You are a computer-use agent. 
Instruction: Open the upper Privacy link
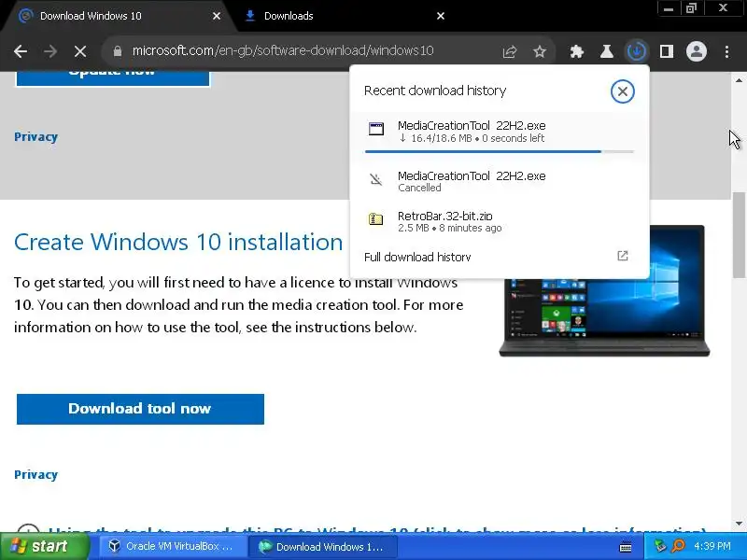click(x=35, y=137)
